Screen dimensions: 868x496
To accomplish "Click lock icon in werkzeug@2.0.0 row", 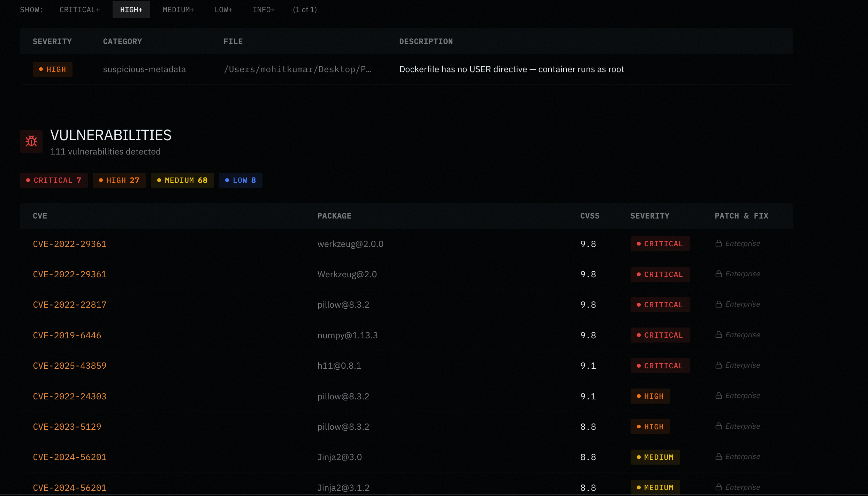I will coord(718,243).
